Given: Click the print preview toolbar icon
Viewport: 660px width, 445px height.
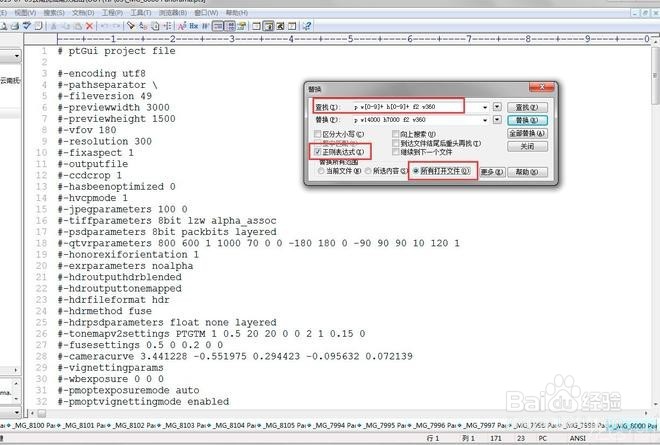Looking at the screenshot, I should [x=3, y=26].
